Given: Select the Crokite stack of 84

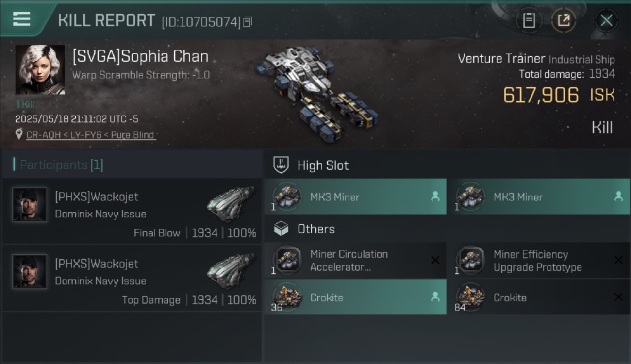Looking at the screenshot, I should click(x=538, y=297).
